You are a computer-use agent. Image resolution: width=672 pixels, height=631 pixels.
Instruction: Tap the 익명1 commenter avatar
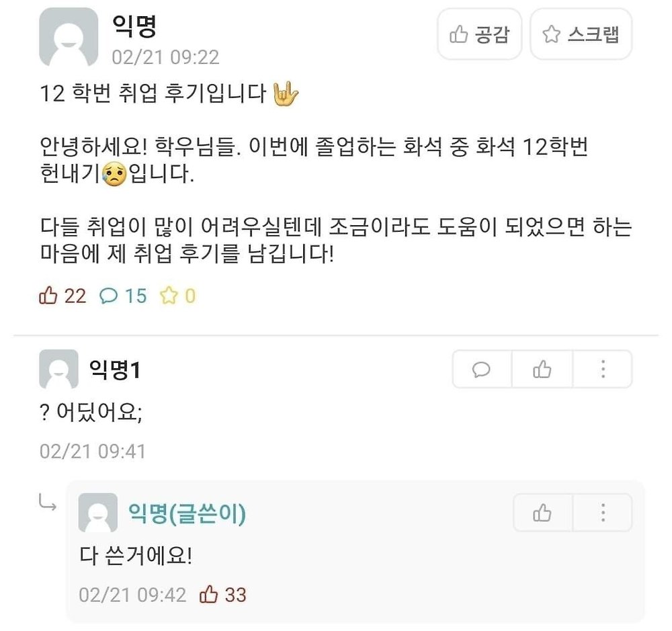pos(59,369)
